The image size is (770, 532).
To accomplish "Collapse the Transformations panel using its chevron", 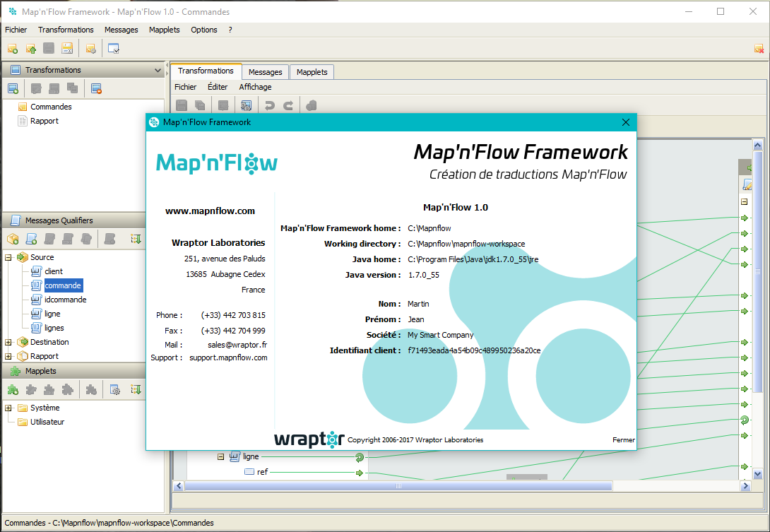I will [x=158, y=70].
